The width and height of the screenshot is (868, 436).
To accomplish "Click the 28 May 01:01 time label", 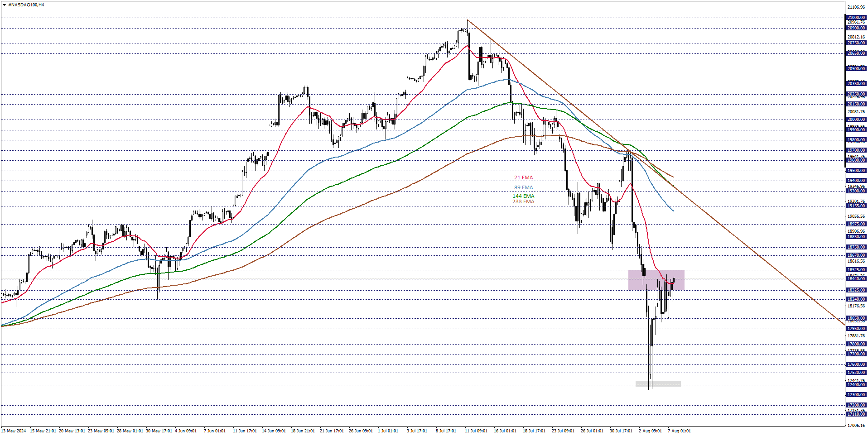I will click(x=130, y=431).
